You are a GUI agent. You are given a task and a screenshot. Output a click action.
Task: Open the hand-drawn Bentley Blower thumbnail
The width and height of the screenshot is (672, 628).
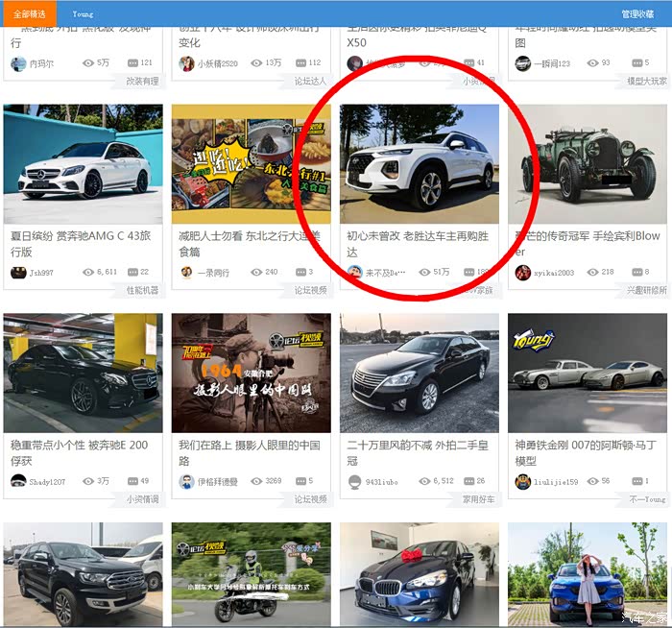(x=588, y=164)
